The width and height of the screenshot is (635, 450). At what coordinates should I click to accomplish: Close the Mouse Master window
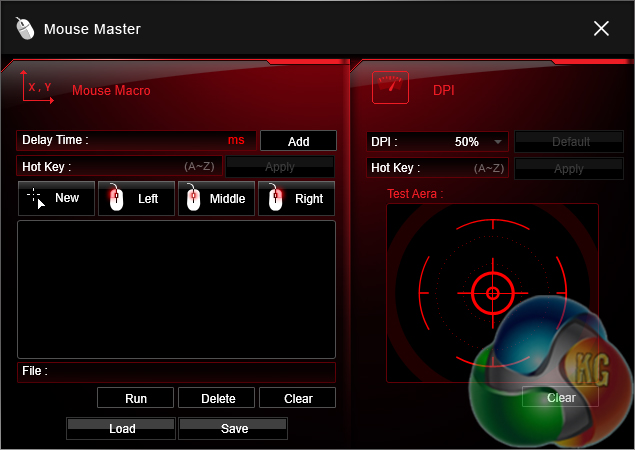[x=601, y=29]
